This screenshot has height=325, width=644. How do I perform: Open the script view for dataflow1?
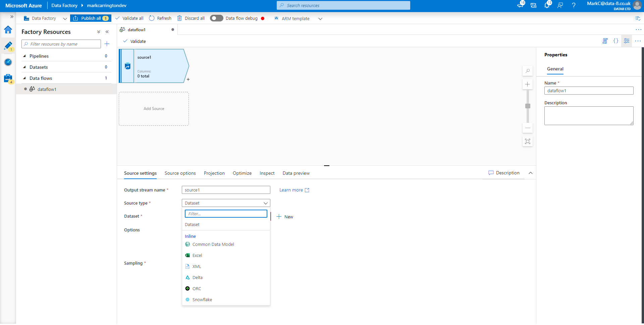tap(605, 41)
